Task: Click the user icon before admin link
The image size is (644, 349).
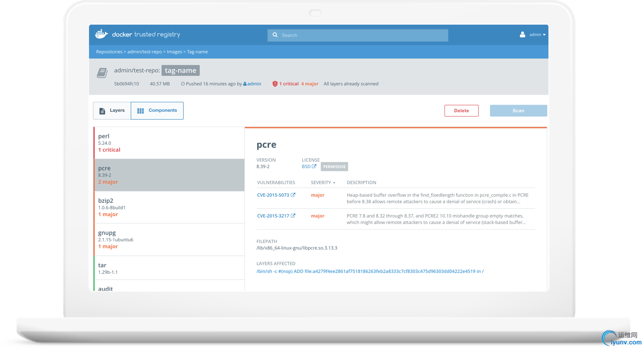Action: coord(245,84)
